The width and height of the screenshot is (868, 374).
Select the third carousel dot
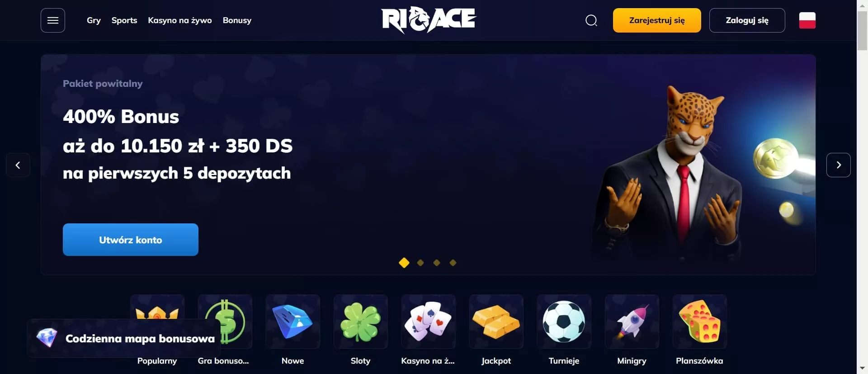437,263
